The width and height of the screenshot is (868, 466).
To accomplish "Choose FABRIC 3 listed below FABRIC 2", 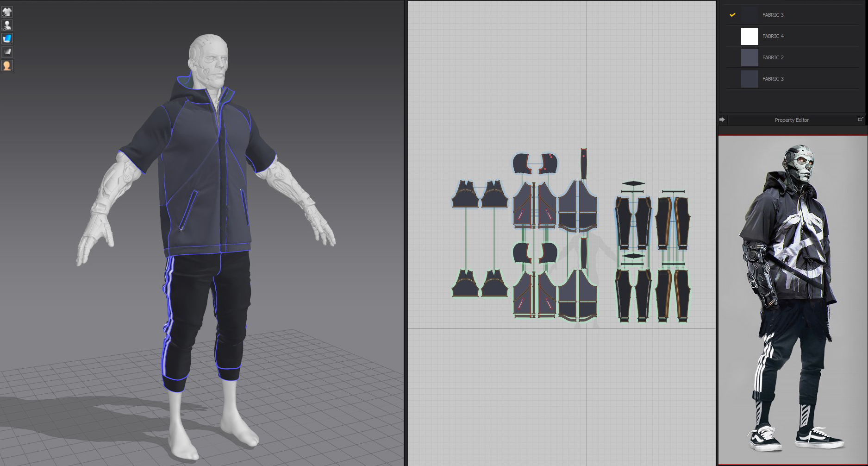I will 773,79.
